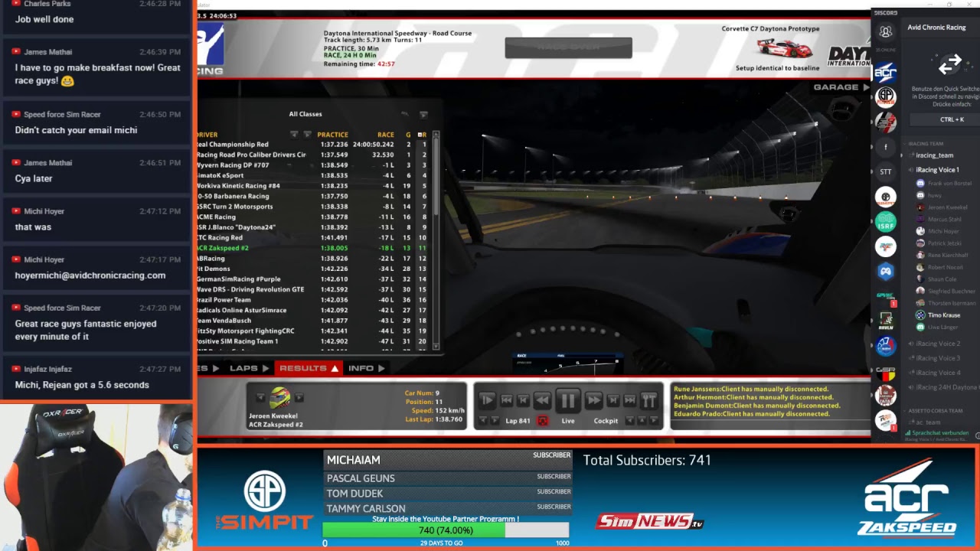The width and height of the screenshot is (980, 551).
Task: Click the red record icon beside Lap 841
Action: tap(543, 421)
